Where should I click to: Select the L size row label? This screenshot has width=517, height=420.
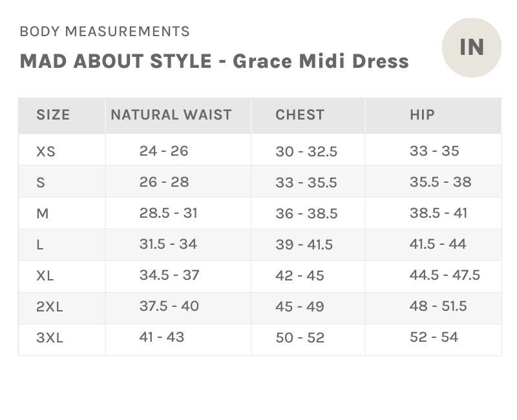click(39, 245)
